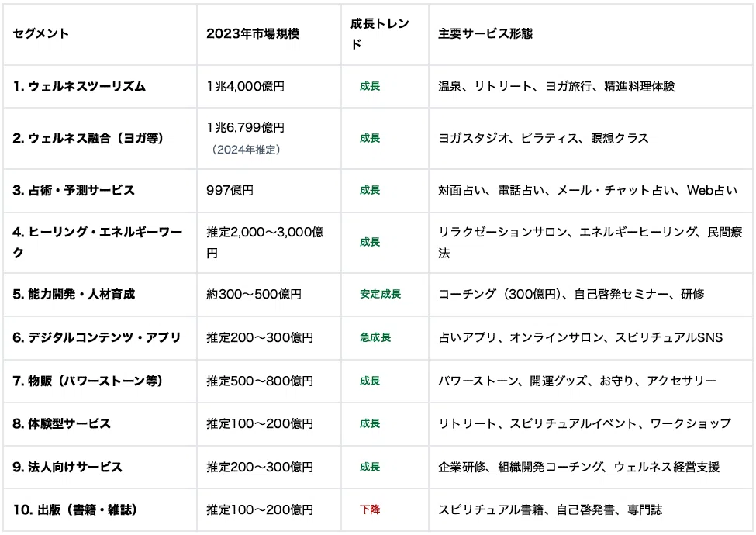This screenshot has height=535, width=756.
Task: Select the 占術・予測サービス row label
Action: click(x=74, y=191)
